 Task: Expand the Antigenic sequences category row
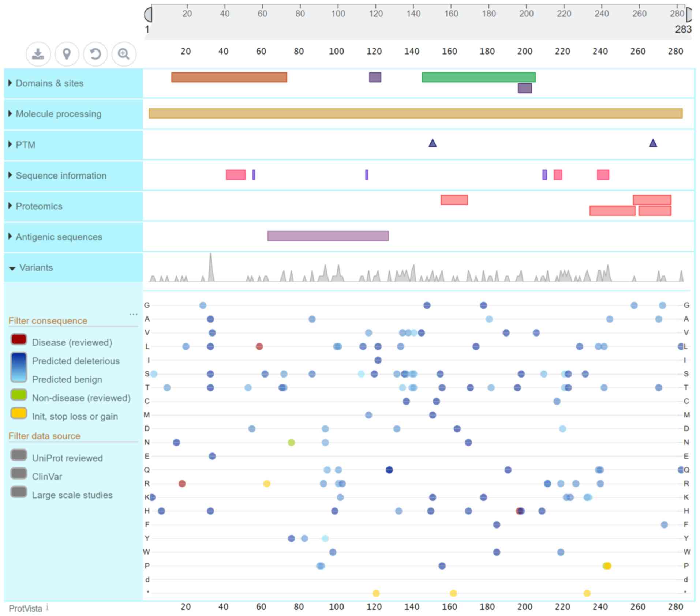point(59,237)
